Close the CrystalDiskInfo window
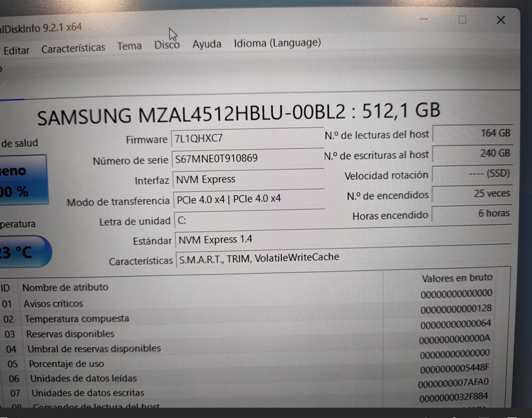Viewport: 532px width, 418px height. [500, 20]
